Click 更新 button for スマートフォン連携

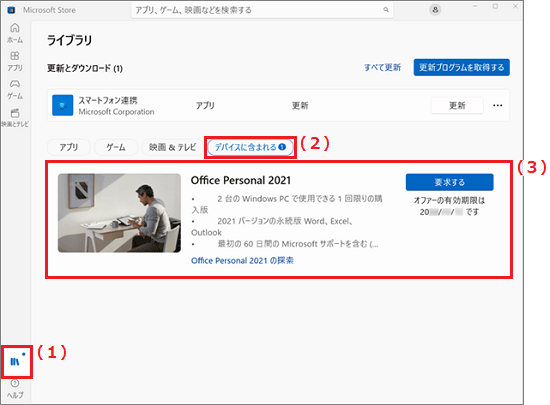pos(457,105)
